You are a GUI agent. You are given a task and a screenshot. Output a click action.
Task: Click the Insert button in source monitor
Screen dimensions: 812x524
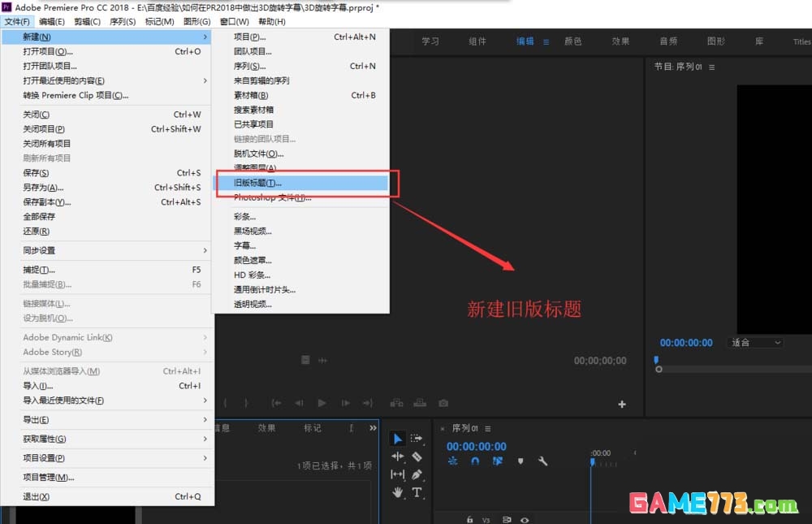pos(397,403)
